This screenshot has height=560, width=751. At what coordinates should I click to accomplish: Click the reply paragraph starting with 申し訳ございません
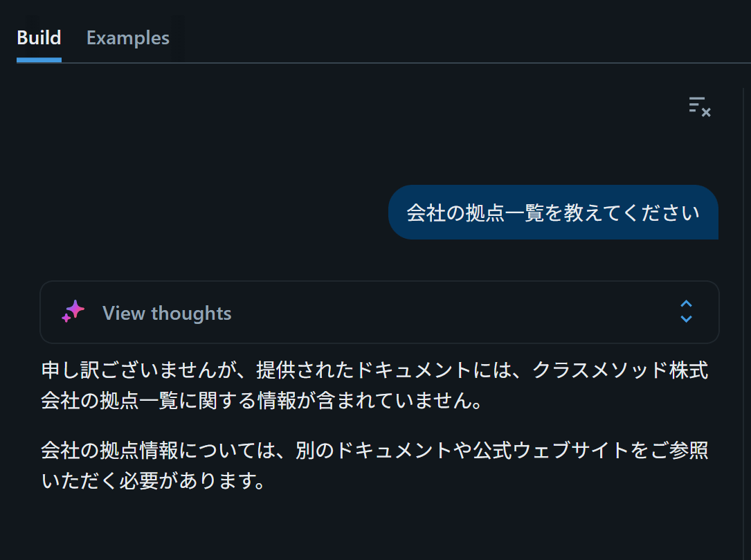[374, 386]
